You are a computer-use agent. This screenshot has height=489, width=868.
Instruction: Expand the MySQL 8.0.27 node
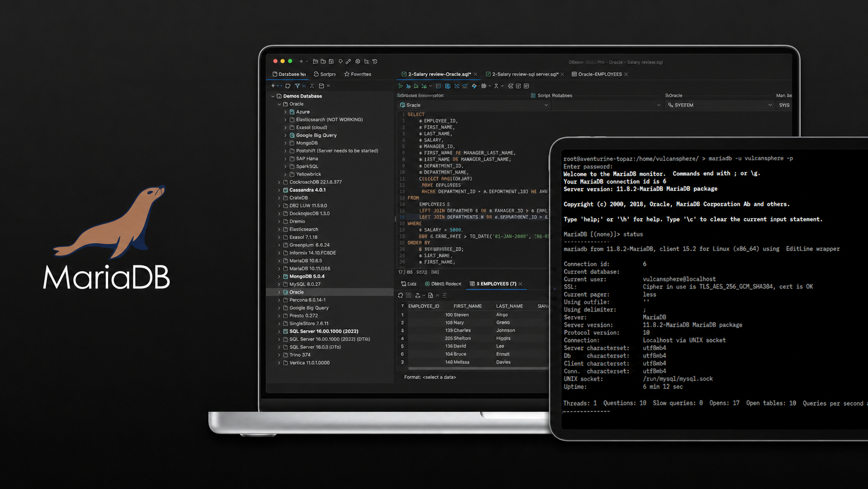pyautogui.click(x=279, y=284)
